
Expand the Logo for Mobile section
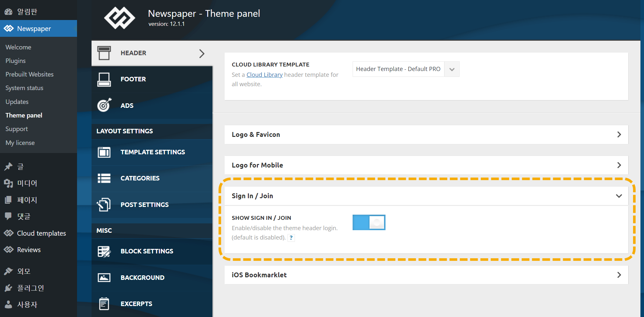tap(426, 165)
